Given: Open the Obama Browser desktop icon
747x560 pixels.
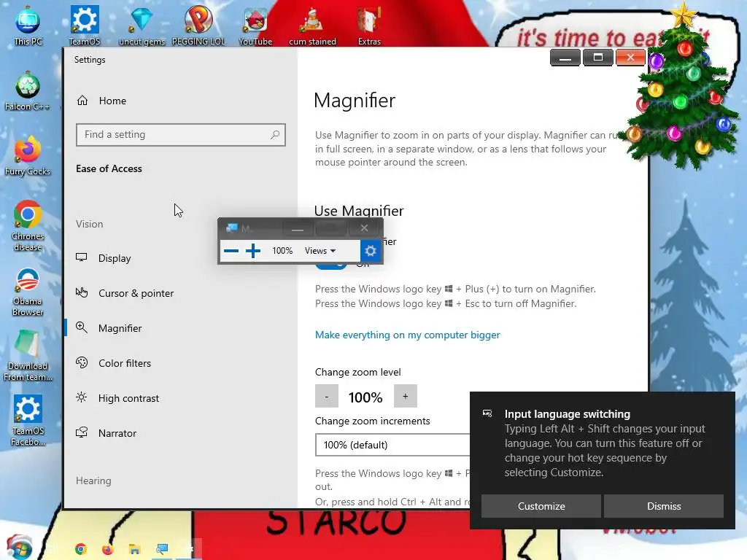Looking at the screenshot, I should coord(27,292).
